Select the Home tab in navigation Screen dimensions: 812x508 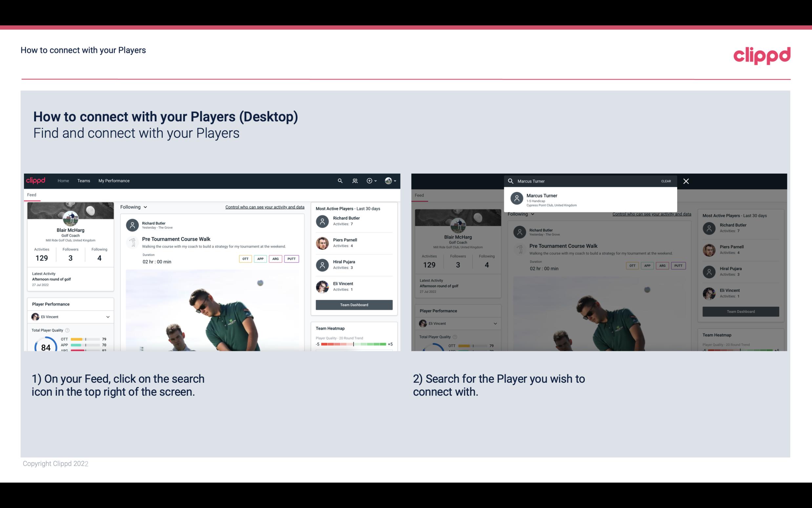pos(63,180)
